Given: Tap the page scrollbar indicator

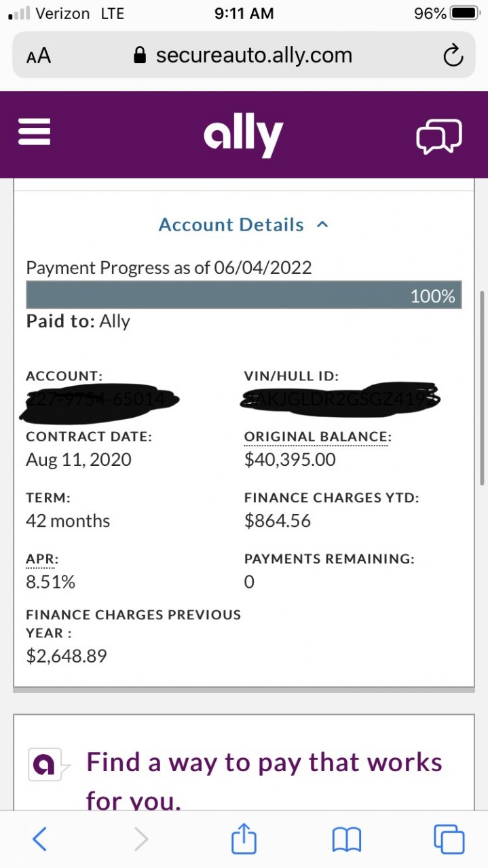Looking at the screenshot, I should (x=481, y=387).
